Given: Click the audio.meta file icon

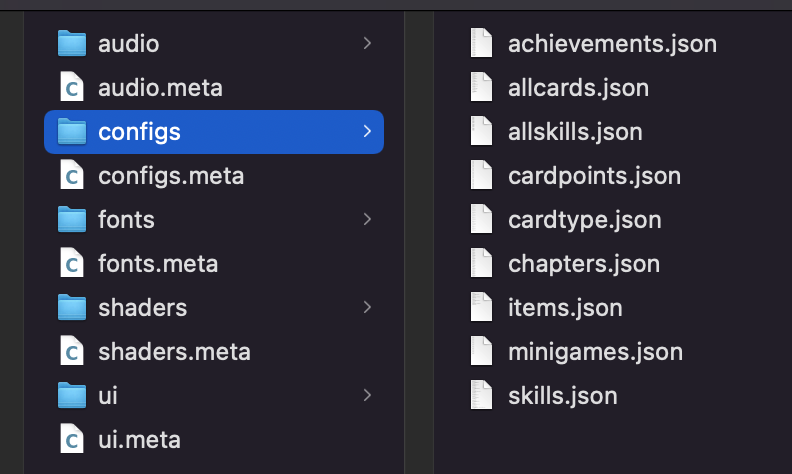Looking at the screenshot, I should [72, 88].
